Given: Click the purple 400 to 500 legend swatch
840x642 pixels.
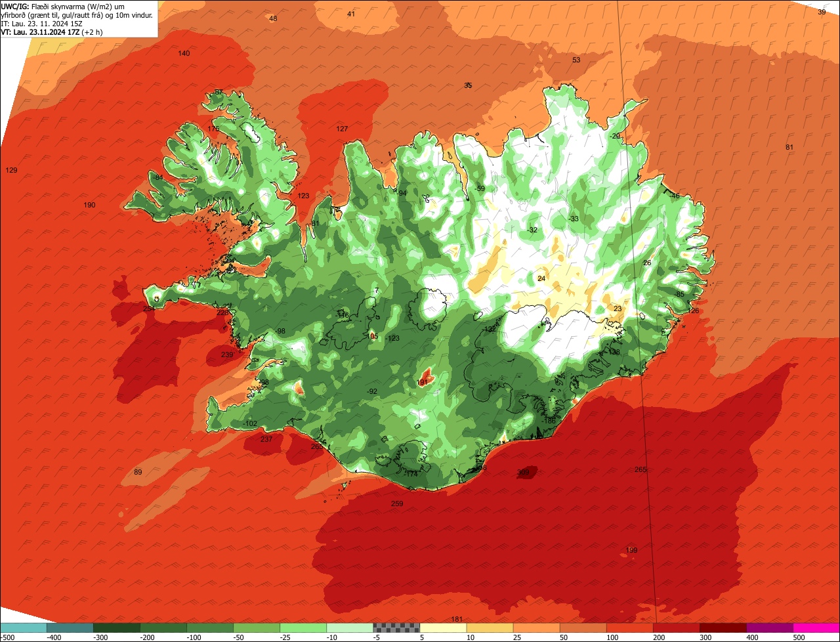Looking at the screenshot, I should coord(769,628).
